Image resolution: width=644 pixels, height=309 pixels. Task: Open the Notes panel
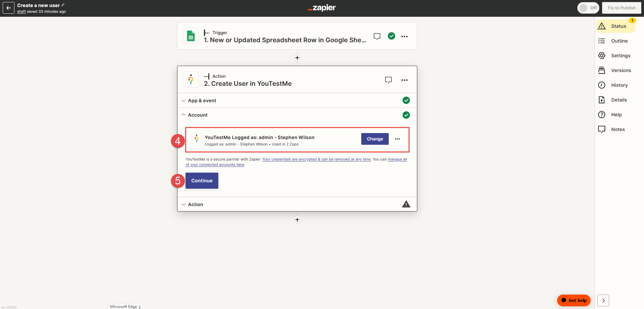[616, 129]
